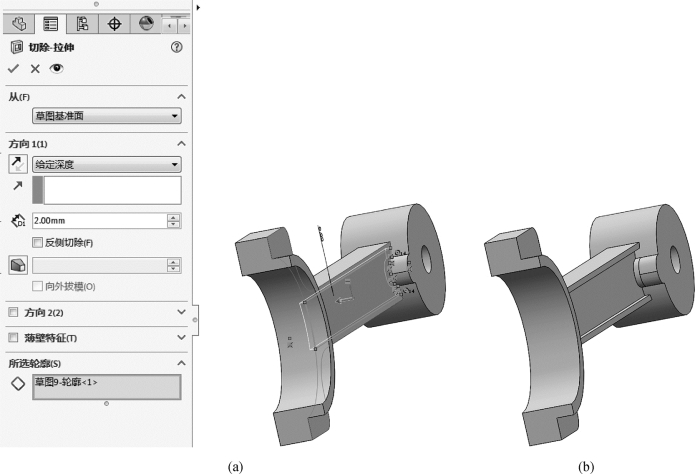Enable the 方向 2(2) checkbox

tap(13, 312)
